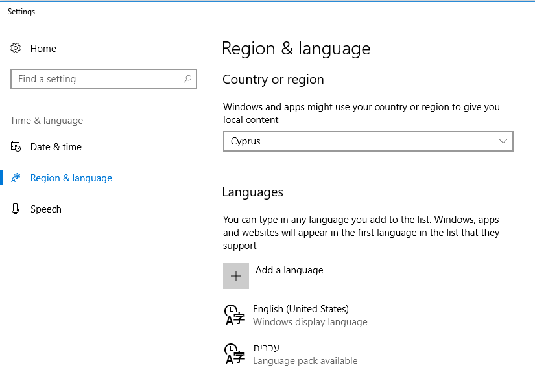Screen dimensions: 535x392
Task: Click the Speech microphone icon
Action: (x=16, y=209)
